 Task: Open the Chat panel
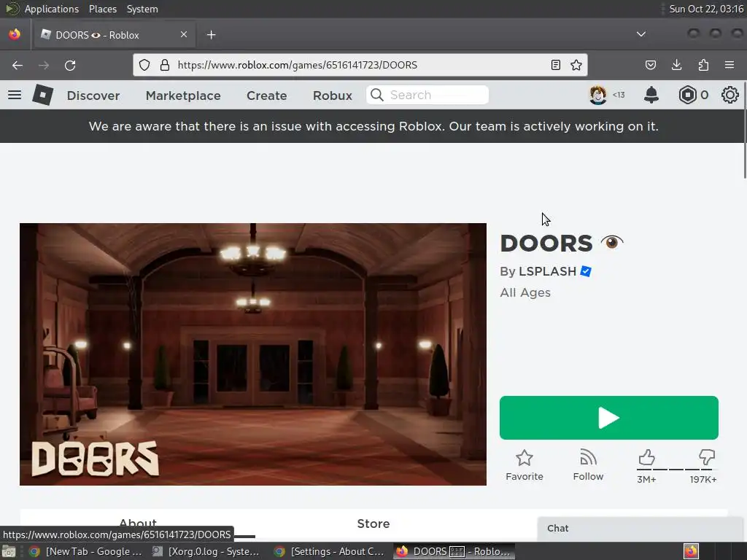coord(642,529)
